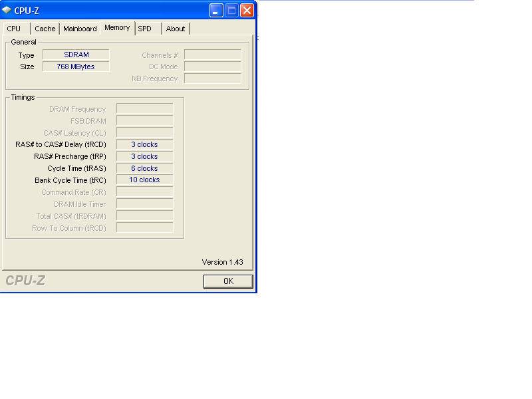Click the Size label in General
This screenshot has width=532, height=399.
click(27, 66)
